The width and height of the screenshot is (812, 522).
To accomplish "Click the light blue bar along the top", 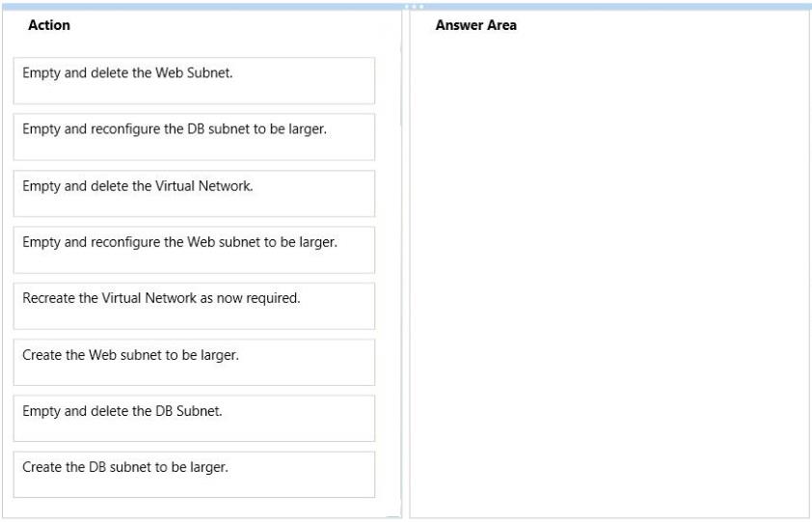I will 193,7.
